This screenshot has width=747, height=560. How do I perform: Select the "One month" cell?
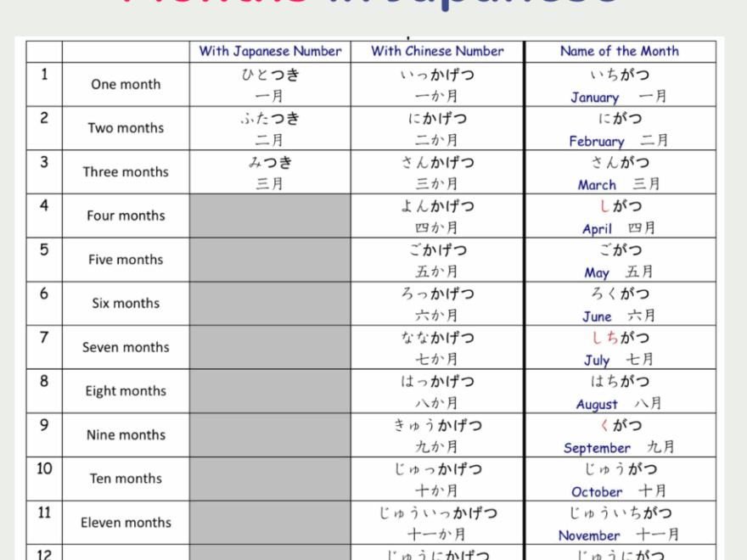tap(125, 84)
